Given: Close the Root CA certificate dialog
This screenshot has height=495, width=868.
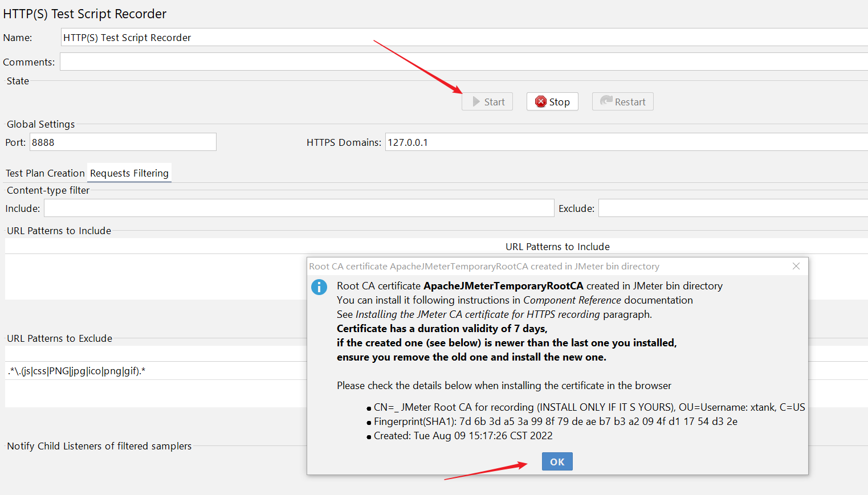Looking at the screenshot, I should click(x=796, y=266).
